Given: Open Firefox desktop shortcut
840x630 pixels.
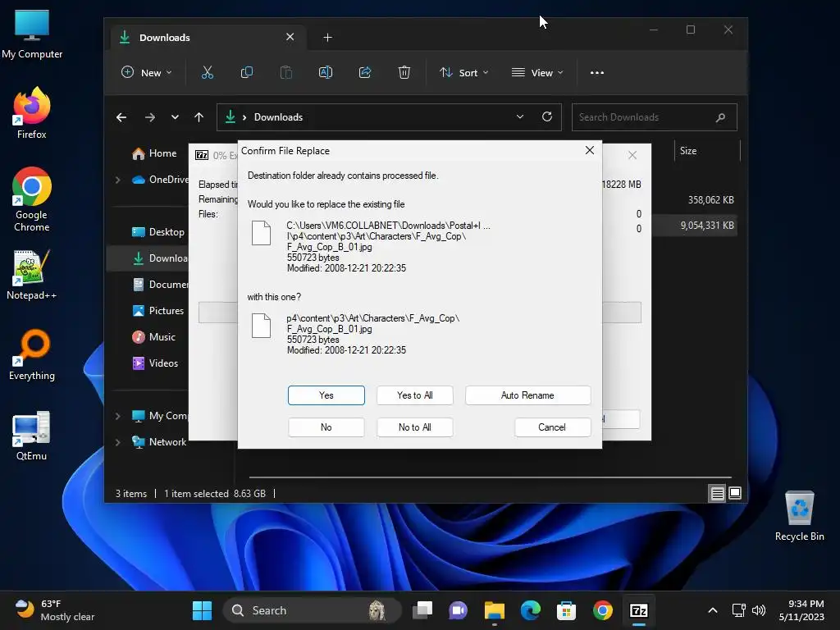Looking at the screenshot, I should (x=32, y=113).
